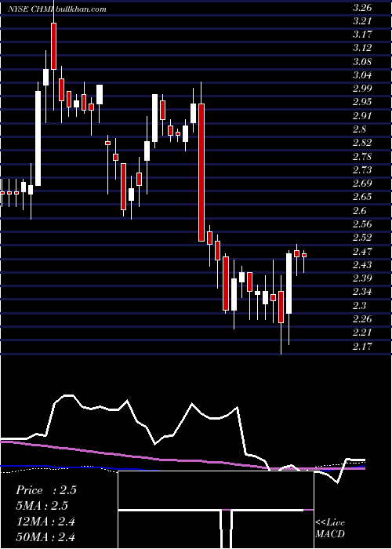Click the 2.3 price axis label
The width and height of the screenshot is (392, 549).
pos(359,306)
